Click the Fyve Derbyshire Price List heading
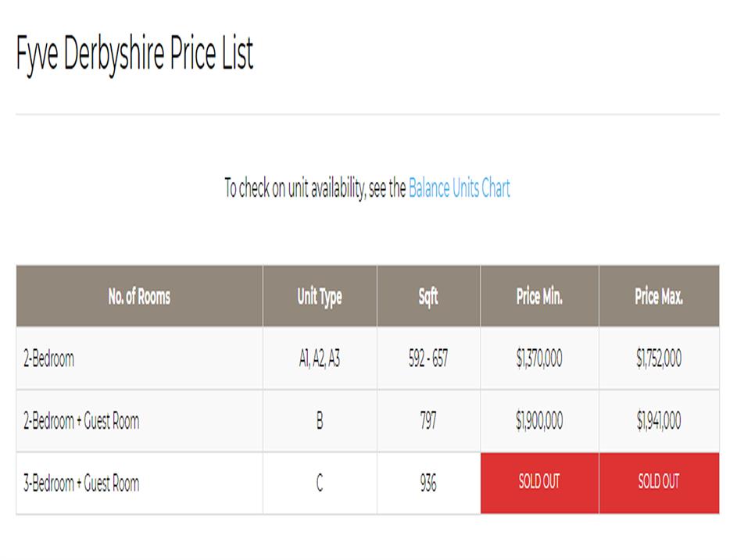This screenshot has width=737, height=560. [x=134, y=55]
